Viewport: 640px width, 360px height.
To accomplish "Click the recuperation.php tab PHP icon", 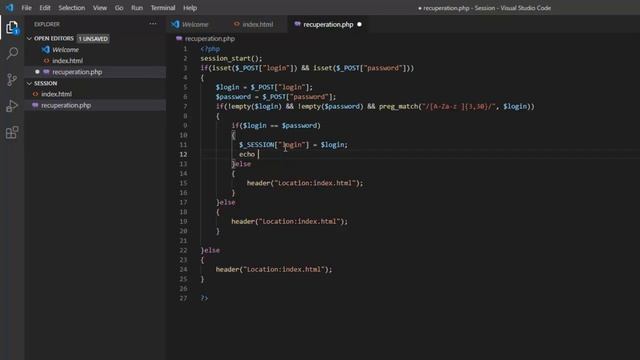I will 297,24.
